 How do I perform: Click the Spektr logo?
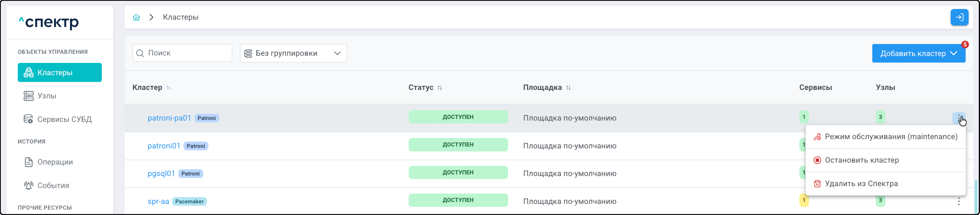point(49,22)
